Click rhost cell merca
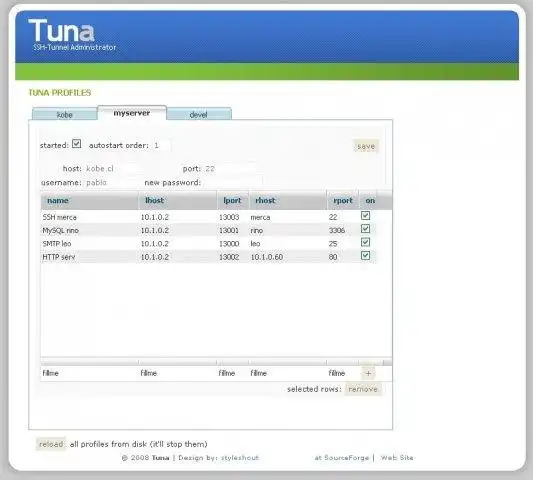This screenshot has height=480, width=533. click(x=260, y=217)
